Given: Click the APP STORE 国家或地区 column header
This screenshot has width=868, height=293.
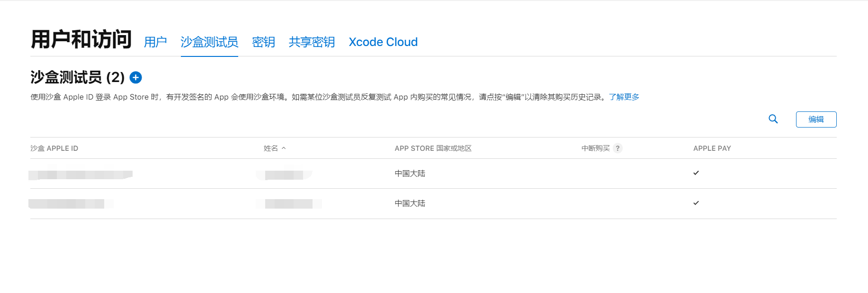Looking at the screenshot, I should (433, 148).
